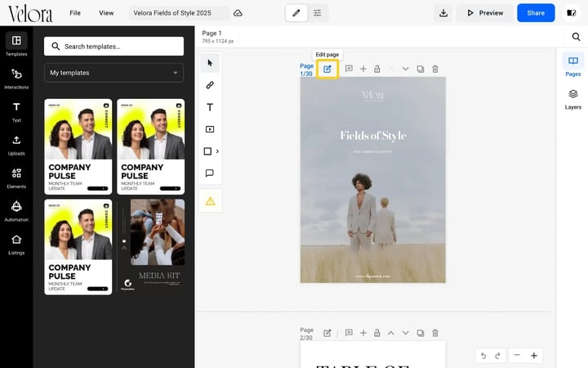Image resolution: width=588 pixels, height=368 pixels.
Task: Zoom in with the plus button
Action: point(534,355)
